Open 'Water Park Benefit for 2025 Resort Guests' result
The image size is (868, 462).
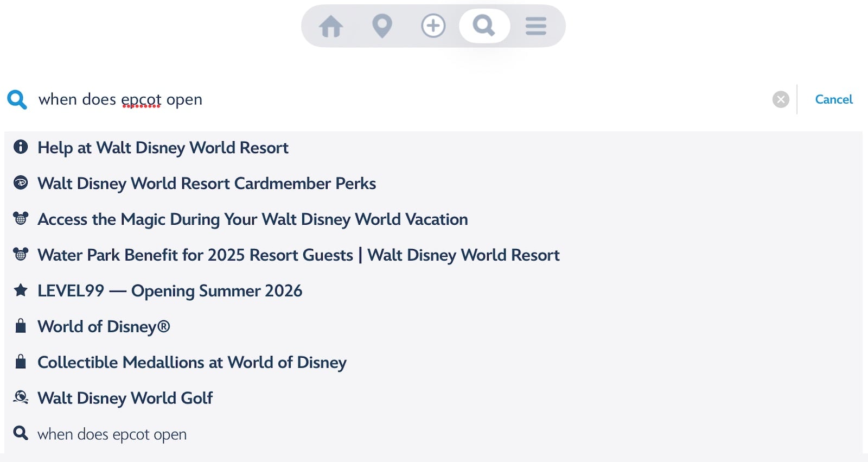coord(298,255)
